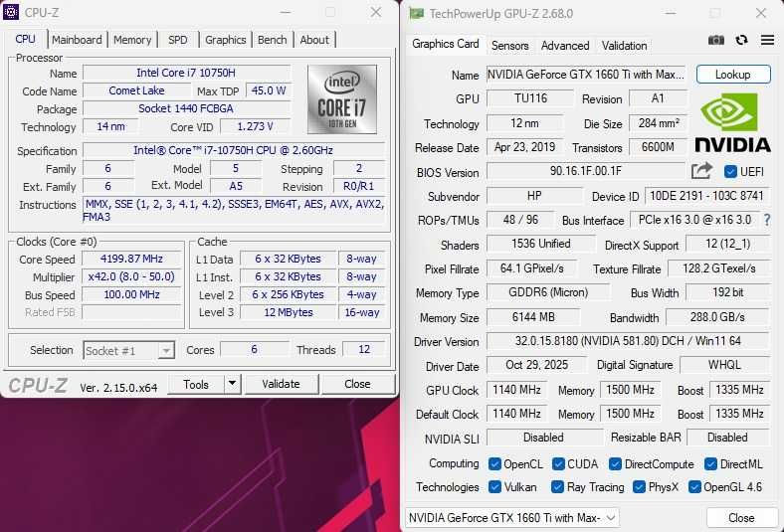Click the Core Speed value 4199.87 MHz
Screen dimensions: 784x532
(x=131, y=259)
